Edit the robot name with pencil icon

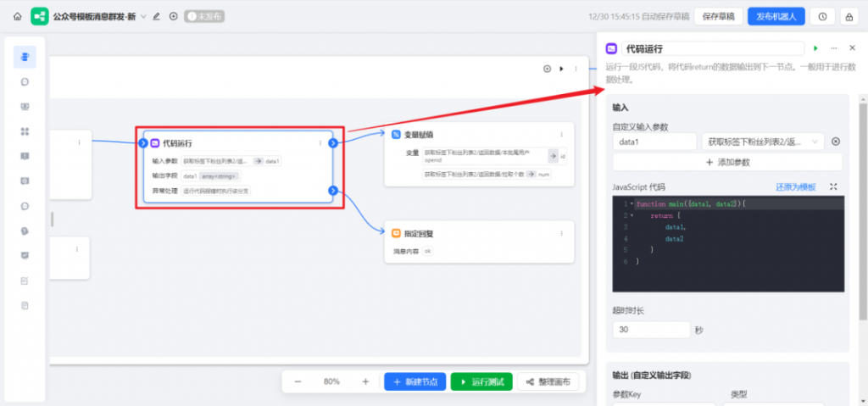pyautogui.click(x=157, y=17)
